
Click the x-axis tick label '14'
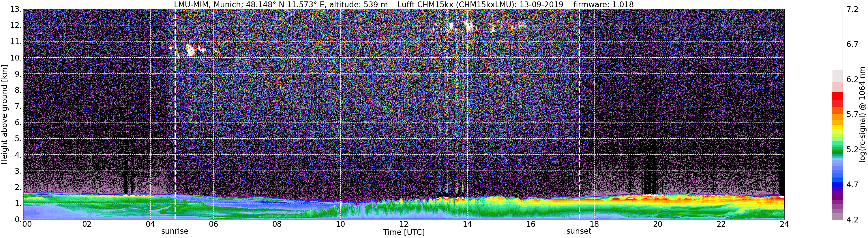coord(467,224)
